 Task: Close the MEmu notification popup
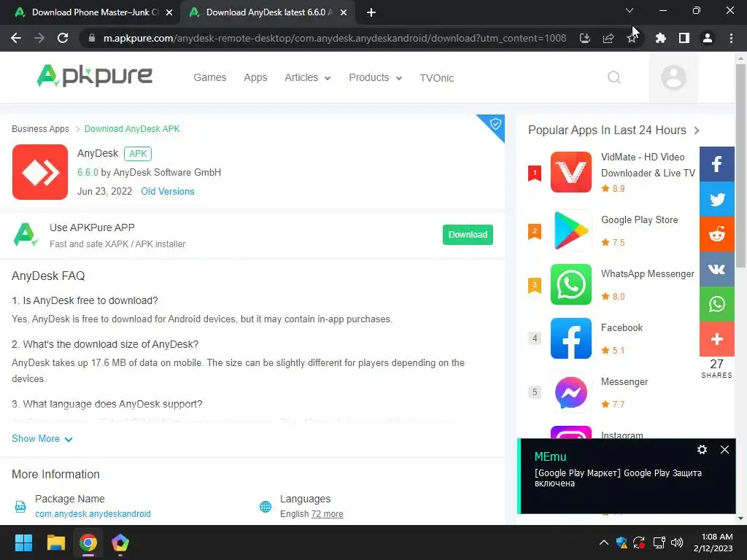pyautogui.click(x=724, y=449)
